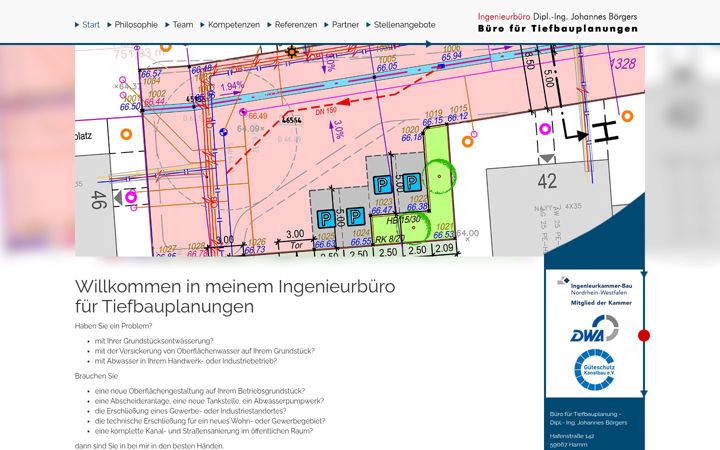
Task: Click the bullet on 'Erschließung eines Gewerbe- oder Industriestandortes'
Action: click(190, 411)
